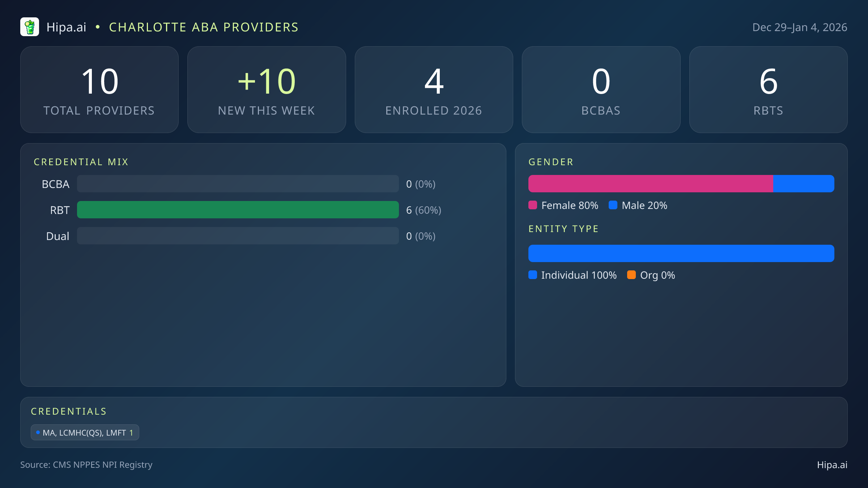
Task: Select the Credentials section header
Action: coord(69,411)
